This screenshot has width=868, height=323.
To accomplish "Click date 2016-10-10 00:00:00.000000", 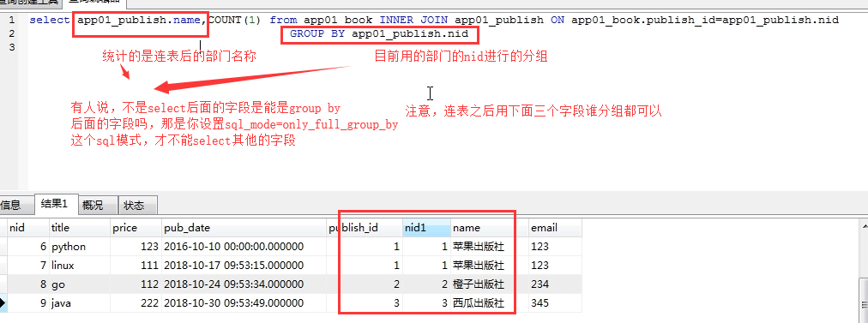I will click(244, 247).
